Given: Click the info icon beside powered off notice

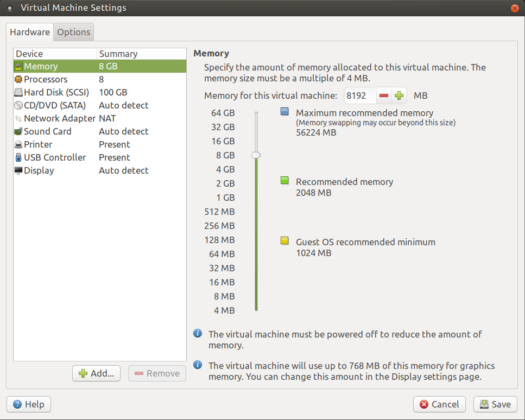Looking at the screenshot, I should coord(198,333).
